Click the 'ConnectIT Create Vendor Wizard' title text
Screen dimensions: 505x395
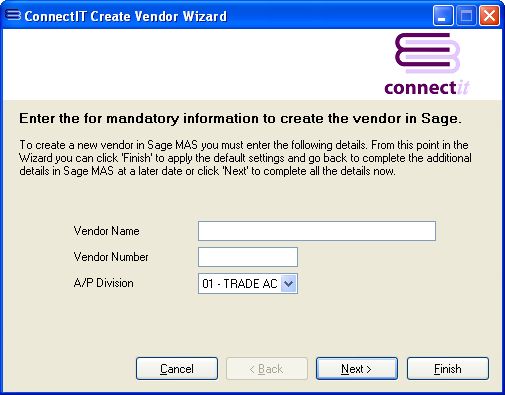coord(125,16)
